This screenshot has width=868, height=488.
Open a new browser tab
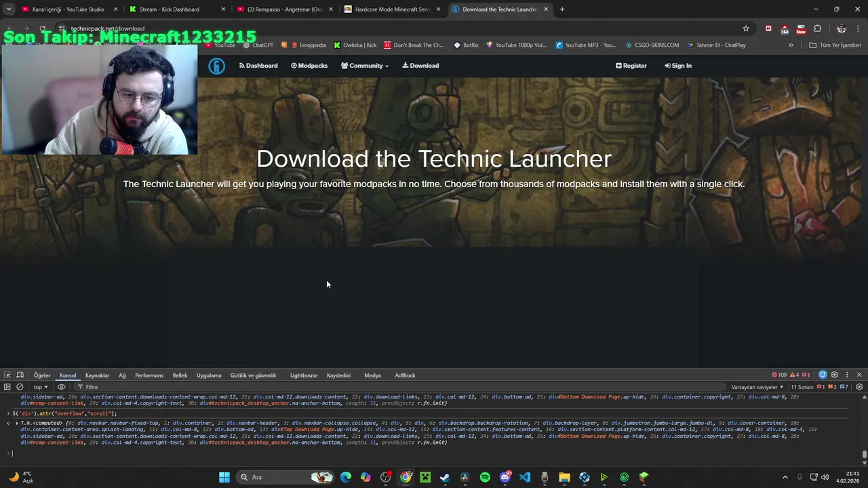click(562, 9)
